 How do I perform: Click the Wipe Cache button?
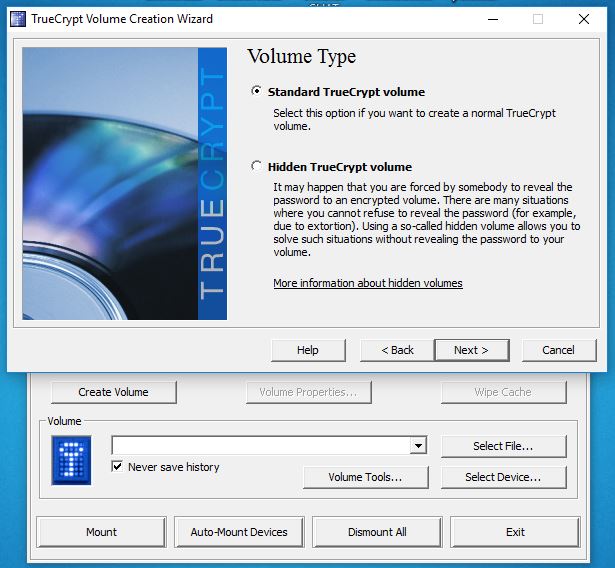[x=504, y=392]
